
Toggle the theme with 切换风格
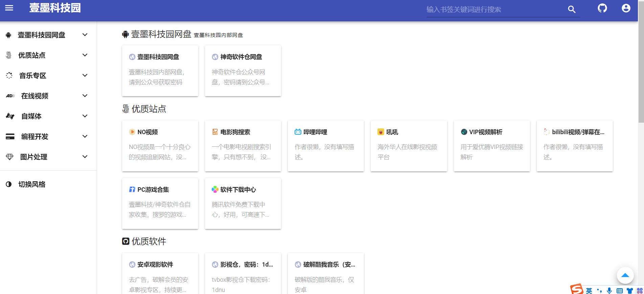(32, 184)
